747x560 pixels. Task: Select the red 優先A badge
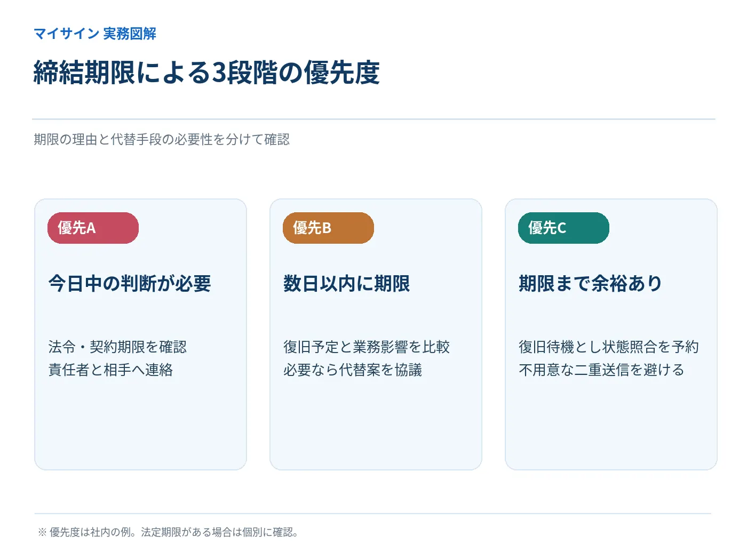[x=93, y=228]
